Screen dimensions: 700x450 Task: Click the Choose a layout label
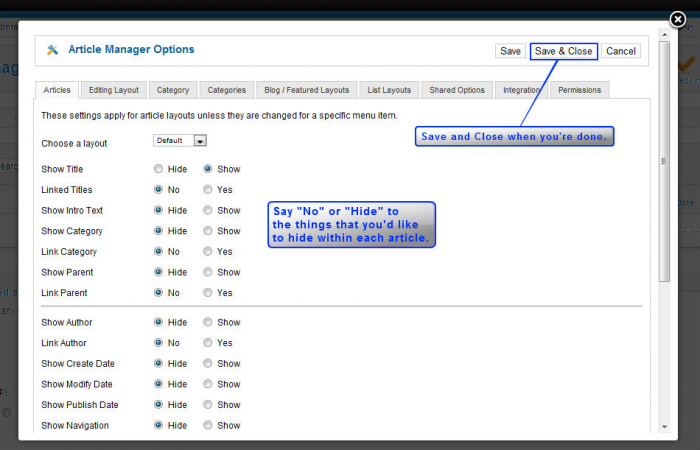coord(74,144)
